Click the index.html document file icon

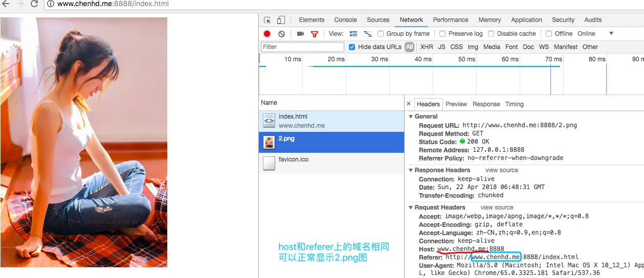269,121
